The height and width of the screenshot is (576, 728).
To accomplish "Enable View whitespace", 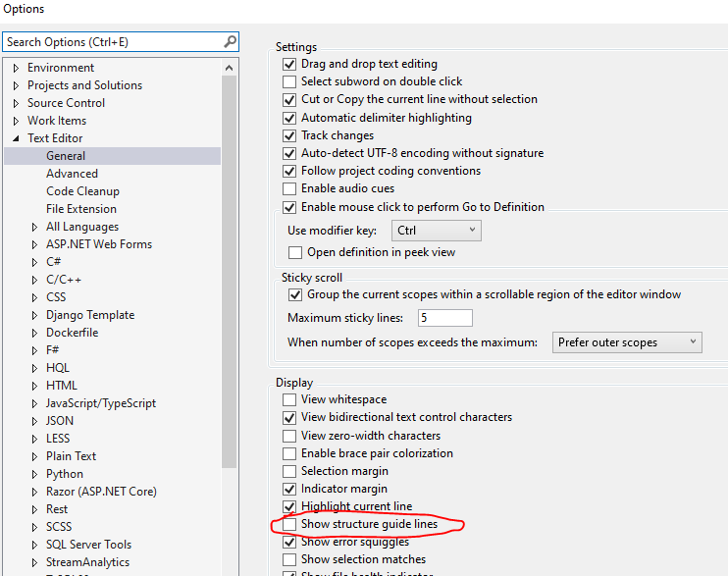I will (289, 399).
